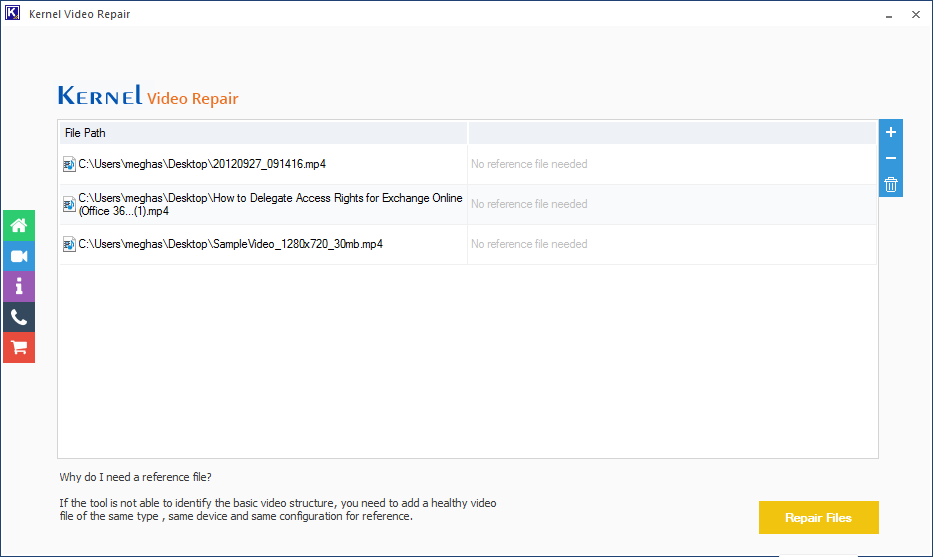Open the green Home sidebar icon
Screen dimensions: 933x557
pyautogui.click(x=19, y=226)
